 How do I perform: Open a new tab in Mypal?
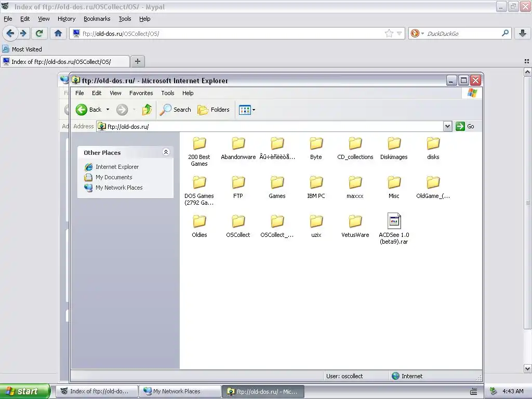coord(137,61)
